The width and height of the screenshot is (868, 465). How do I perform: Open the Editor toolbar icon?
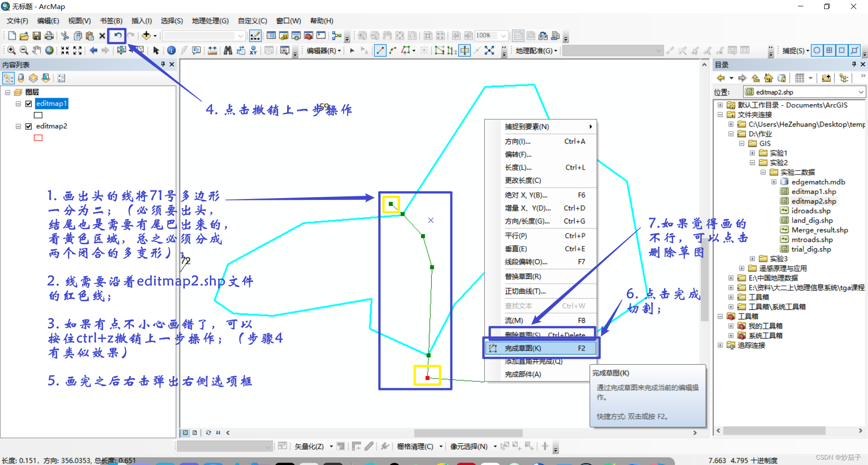pyautogui.click(x=255, y=36)
